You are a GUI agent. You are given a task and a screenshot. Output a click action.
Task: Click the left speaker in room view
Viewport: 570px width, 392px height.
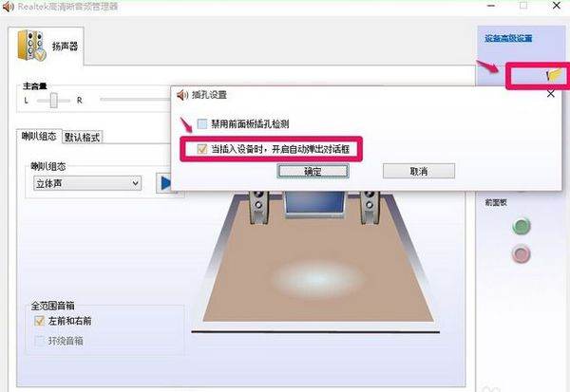(258, 207)
